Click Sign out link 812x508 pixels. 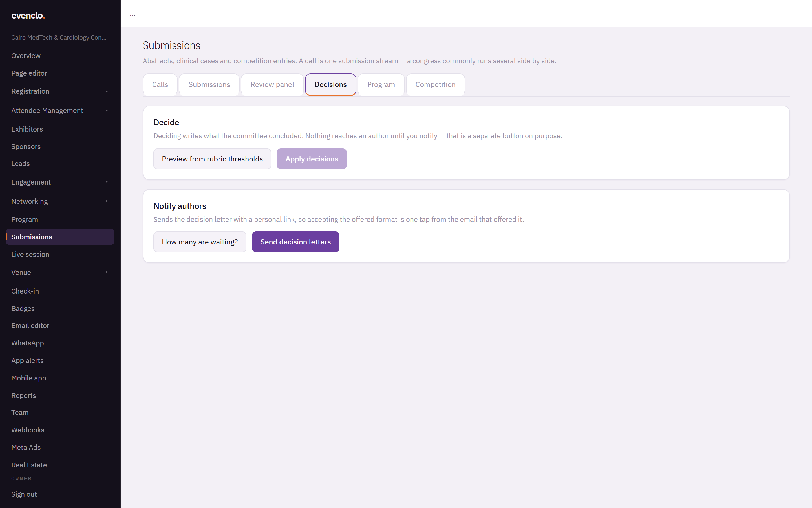[x=24, y=494]
